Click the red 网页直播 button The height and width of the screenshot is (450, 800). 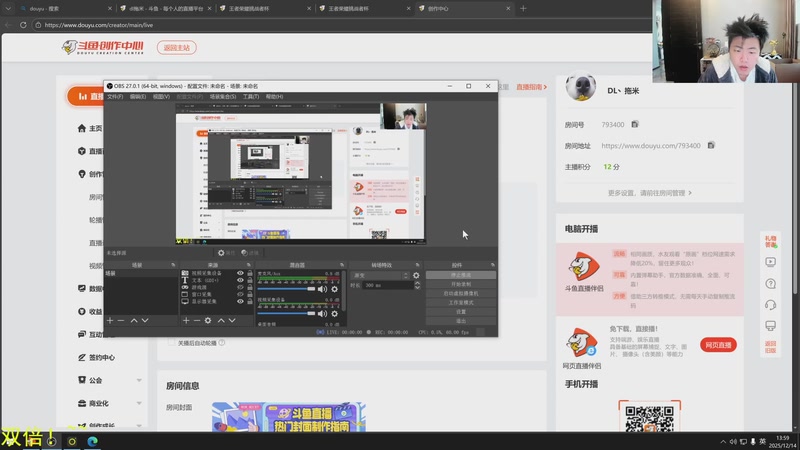pyautogui.click(x=718, y=345)
